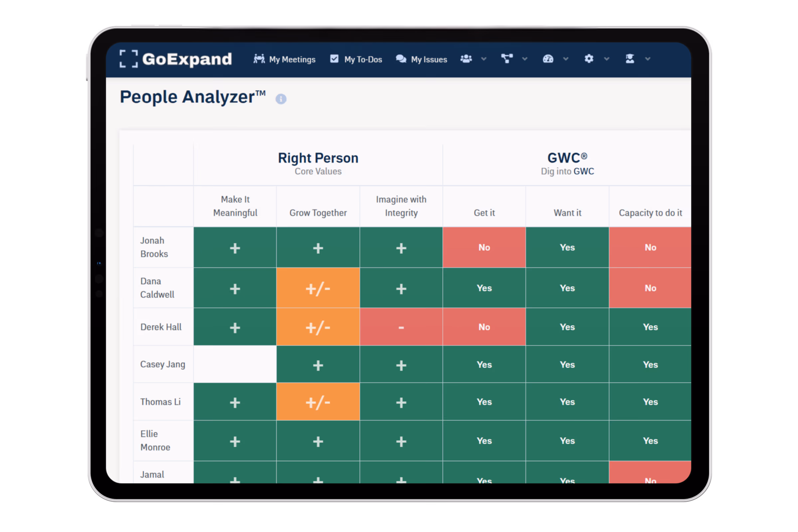Select the Jonah Brooks row name

coord(154,247)
